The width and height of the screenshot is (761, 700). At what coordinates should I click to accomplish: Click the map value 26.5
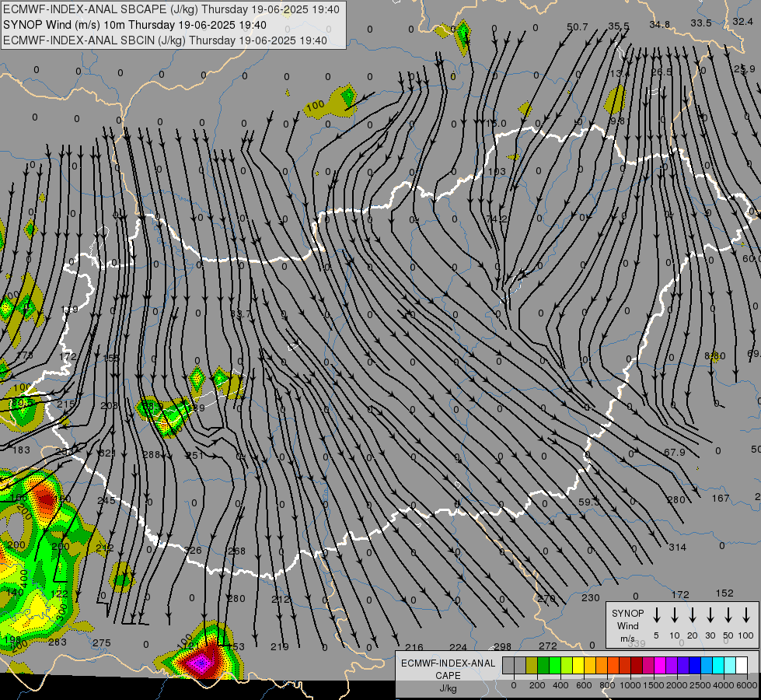click(x=662, y=72)
